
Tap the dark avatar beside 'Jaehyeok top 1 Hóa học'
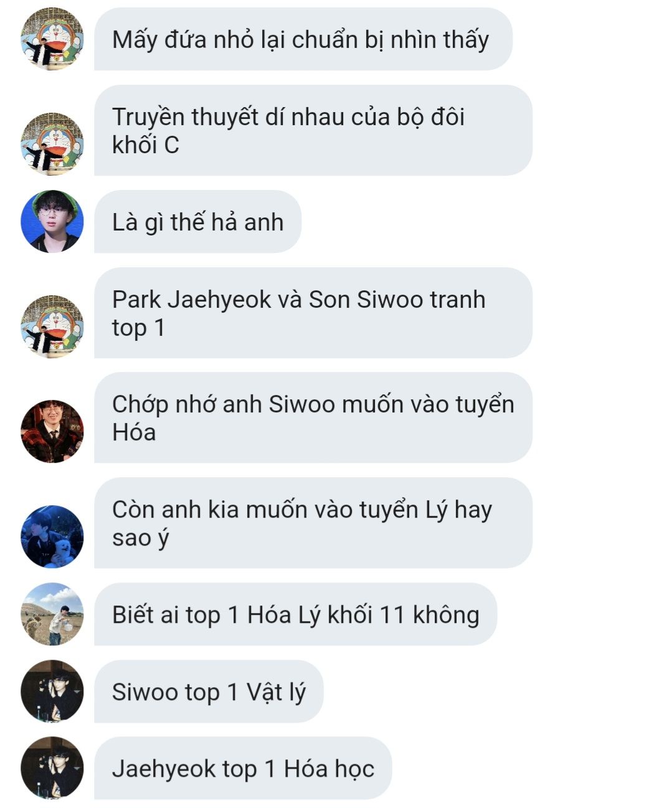(x=52, y=768)
